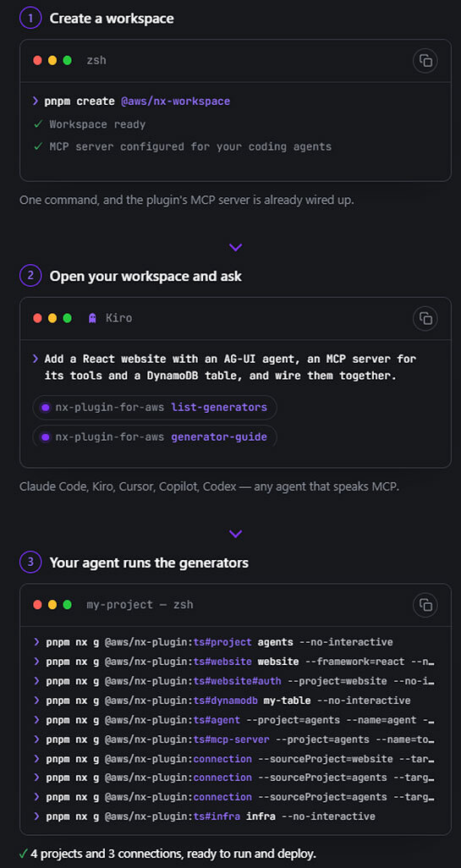Select the ts#mcp-server command line
Screen dimensions: 461x868
[234, 739]
